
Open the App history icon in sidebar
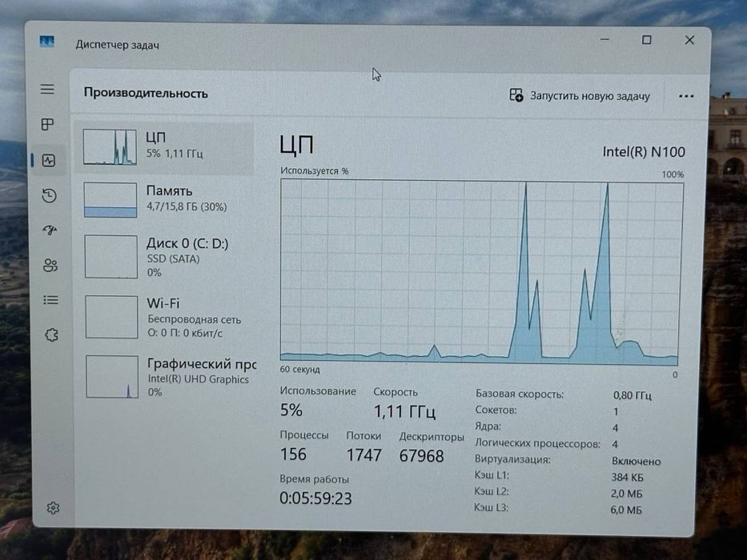49,196
